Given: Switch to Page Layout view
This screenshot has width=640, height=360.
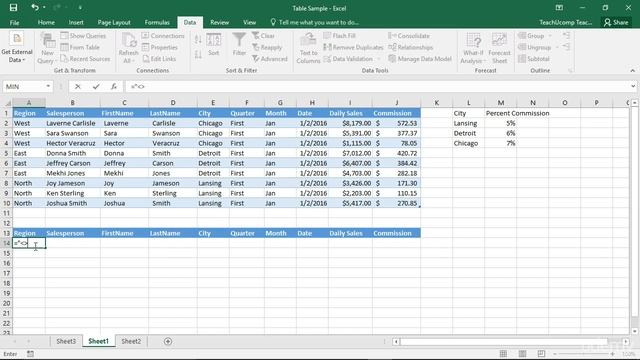Looking at the screenshot, I should [522, 354].
